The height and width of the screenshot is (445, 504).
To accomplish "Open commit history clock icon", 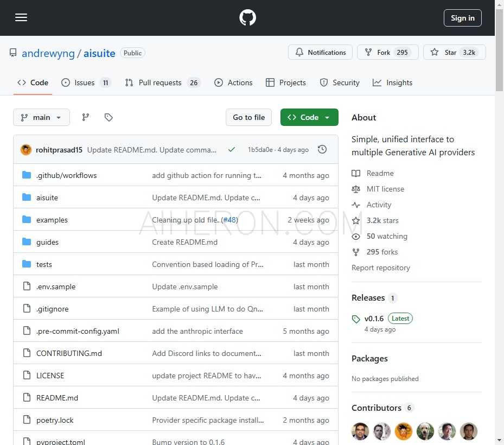I will click(x=322, y=150).
